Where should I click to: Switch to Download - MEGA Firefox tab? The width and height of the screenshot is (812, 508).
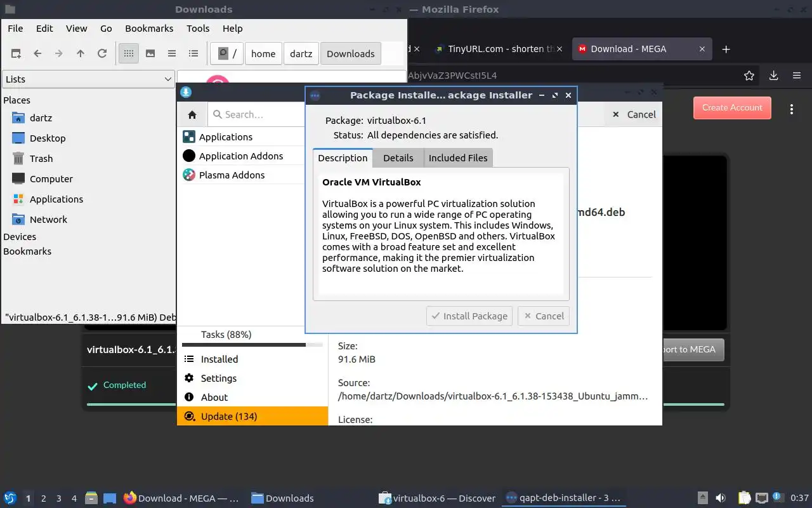pyautogui.click(x=641, y=49)
